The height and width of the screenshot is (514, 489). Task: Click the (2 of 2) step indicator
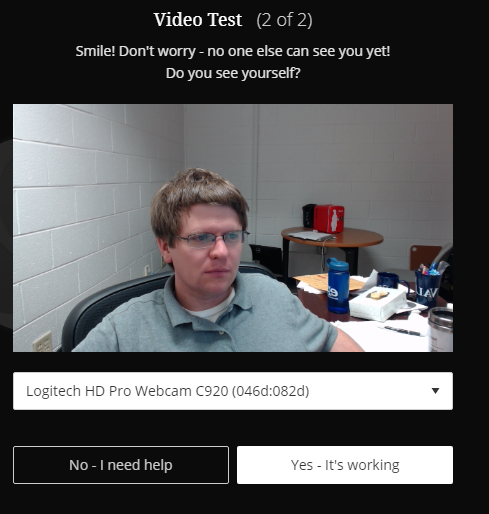(x=284, y=20)
